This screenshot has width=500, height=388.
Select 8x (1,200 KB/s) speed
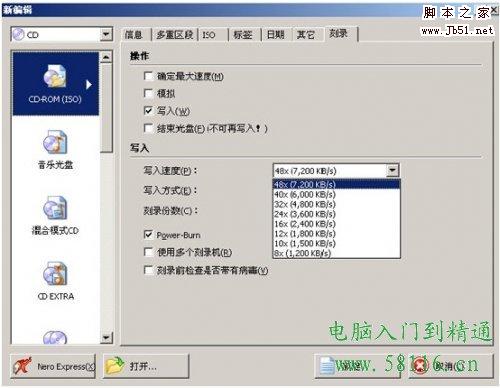[336, 253]
